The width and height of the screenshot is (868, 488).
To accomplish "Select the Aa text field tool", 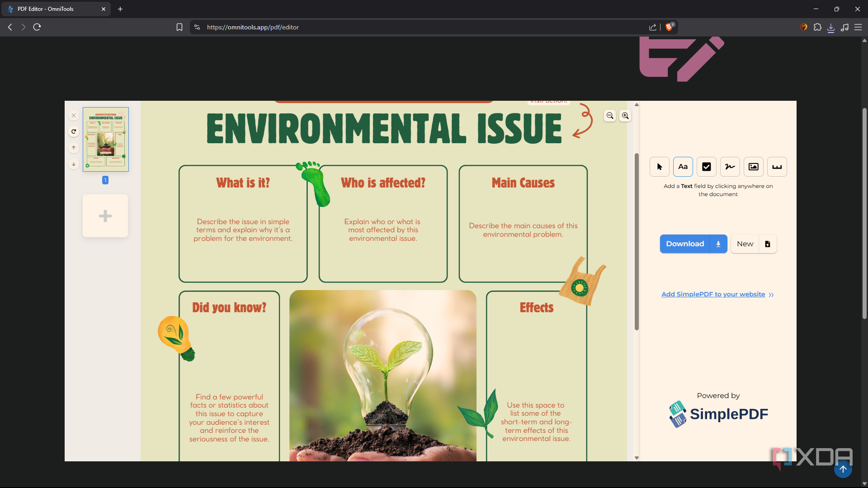I will (683, 167).
